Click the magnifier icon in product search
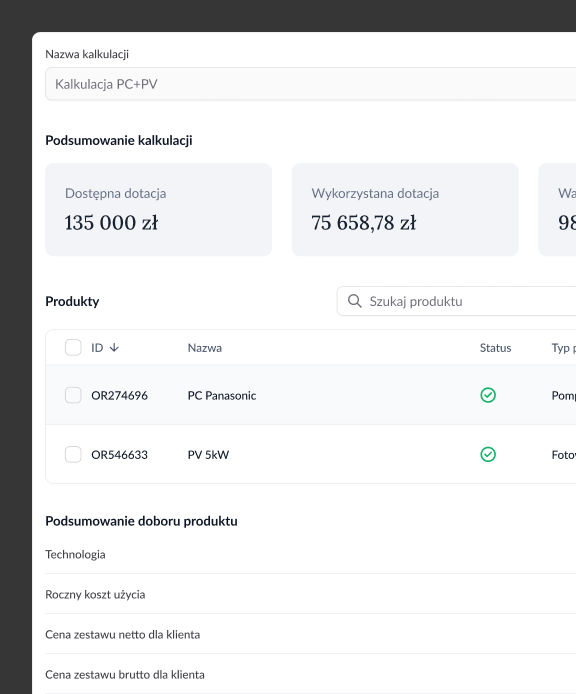The height and width of the screenshot is (694, 576). (355, 301)
